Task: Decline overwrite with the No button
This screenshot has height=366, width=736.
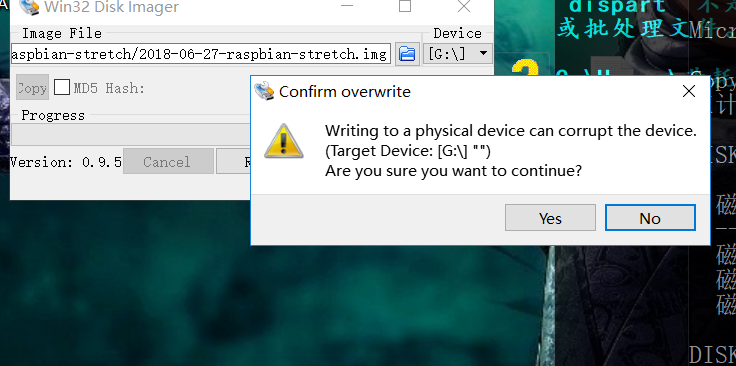Action: pos(650,218)
